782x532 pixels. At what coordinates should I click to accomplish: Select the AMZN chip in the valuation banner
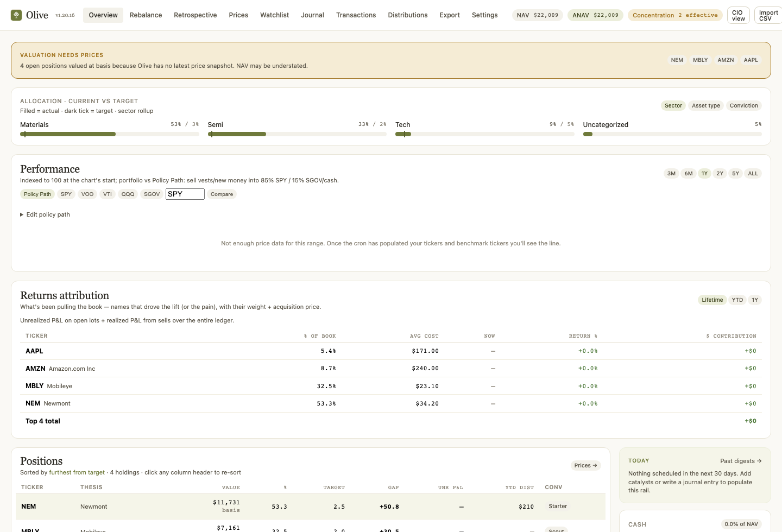[x=726, y=60]
